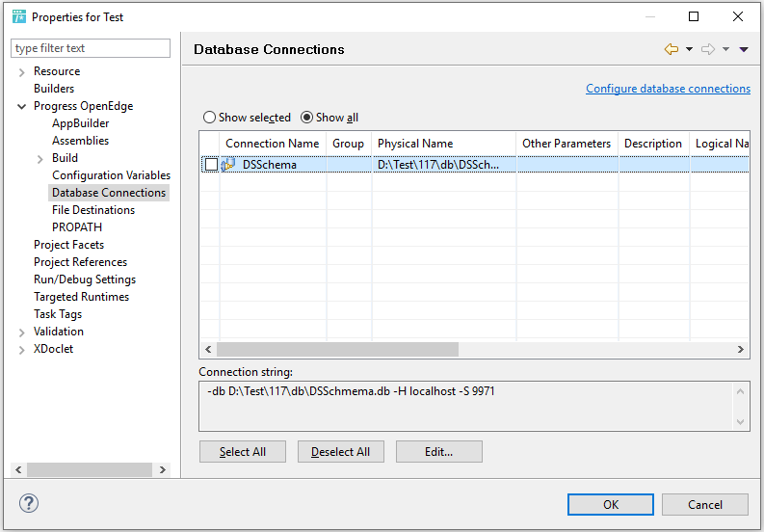This screenshot has height=532, width=764.
Task: Click the type filter text field
Action: pos(91,48)
